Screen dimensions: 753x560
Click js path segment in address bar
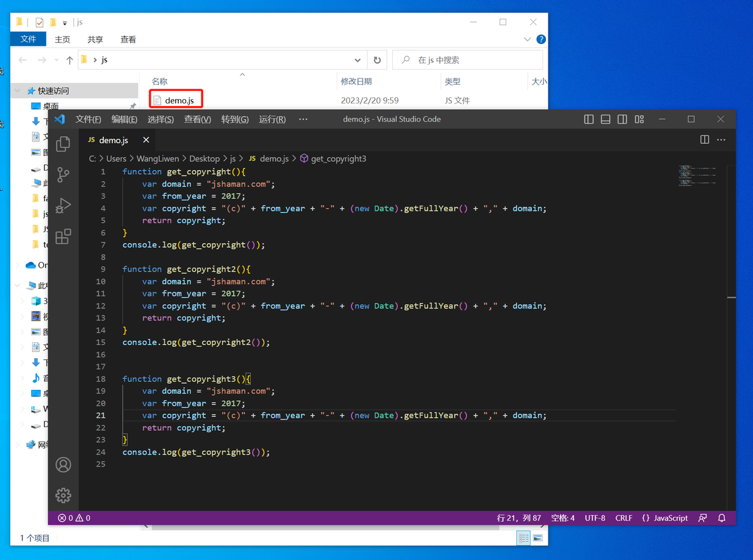[104, 60]
